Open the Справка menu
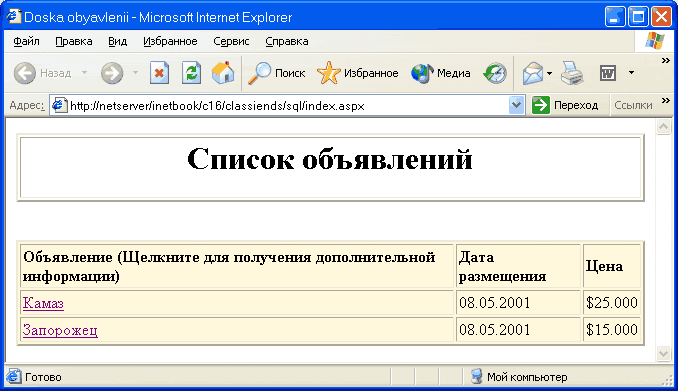The height and width of the screenshot is (391, 678). [x=286, y=41]
